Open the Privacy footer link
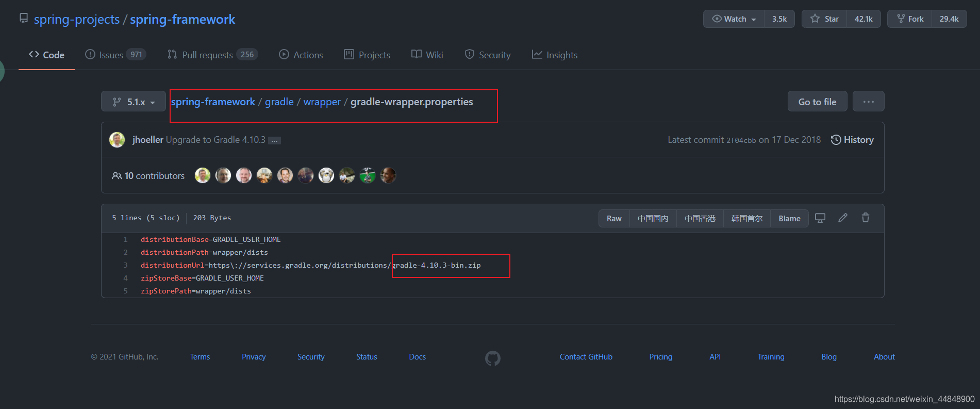Image resolution: width=980 pixels, height=409 pixels. 254,357
